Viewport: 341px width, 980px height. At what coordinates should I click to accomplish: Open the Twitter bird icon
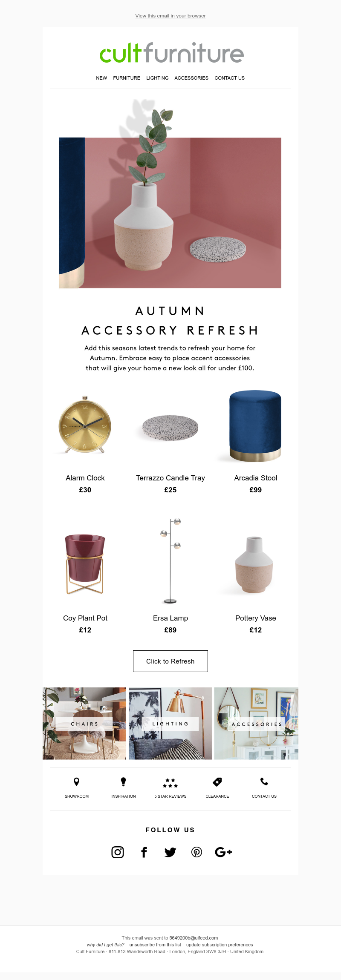(170, 852)
